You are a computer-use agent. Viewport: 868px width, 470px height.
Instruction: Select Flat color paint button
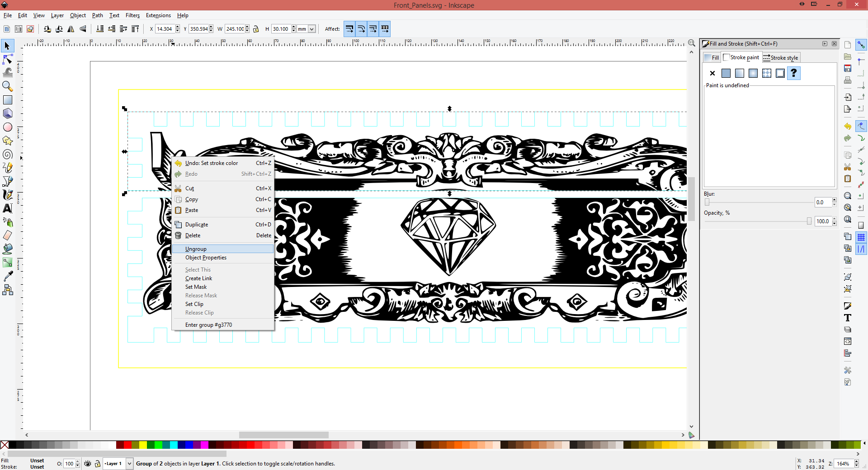726,73
